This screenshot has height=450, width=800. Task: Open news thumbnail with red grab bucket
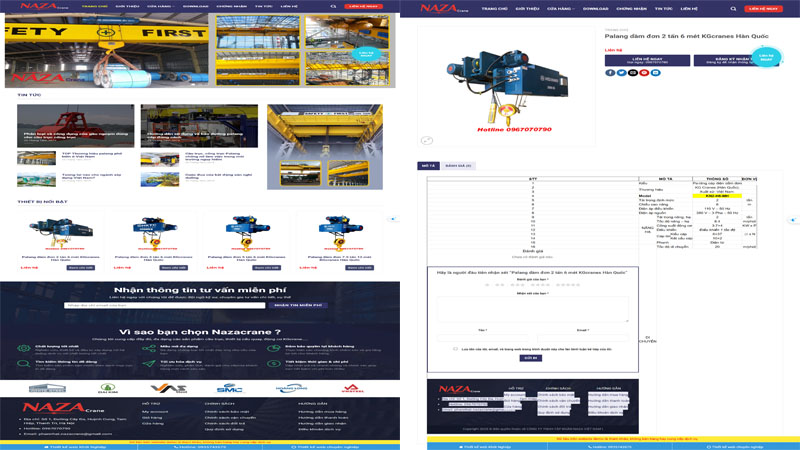click(76, 126)
